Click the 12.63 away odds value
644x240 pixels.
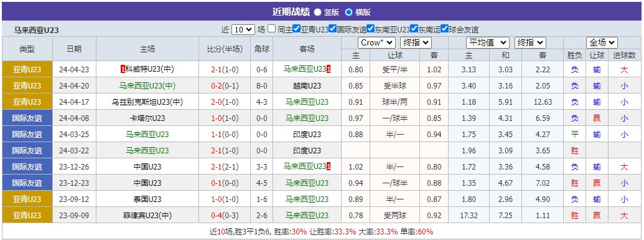coord(542,102)
